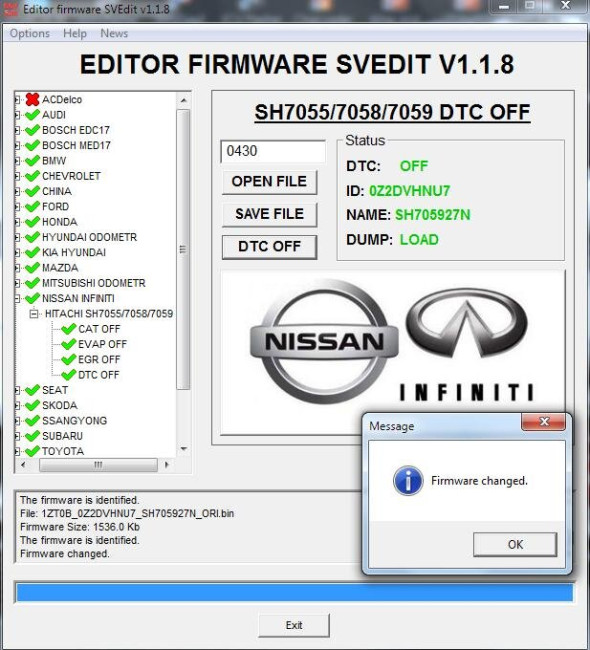Screen dimensions: 590x650
Task: Open the News menu
Action: point(114,33)
